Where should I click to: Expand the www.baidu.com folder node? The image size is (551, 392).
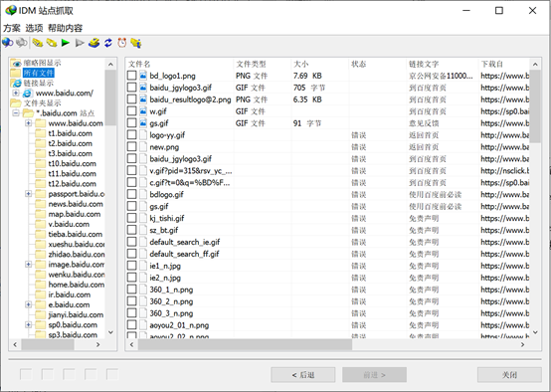tap(29, 123)
